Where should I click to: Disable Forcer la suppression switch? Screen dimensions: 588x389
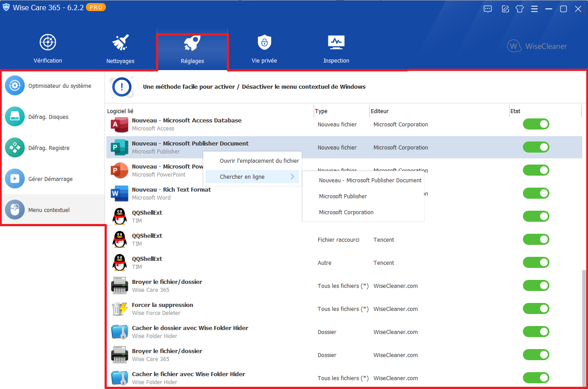(x=536, y=309)
